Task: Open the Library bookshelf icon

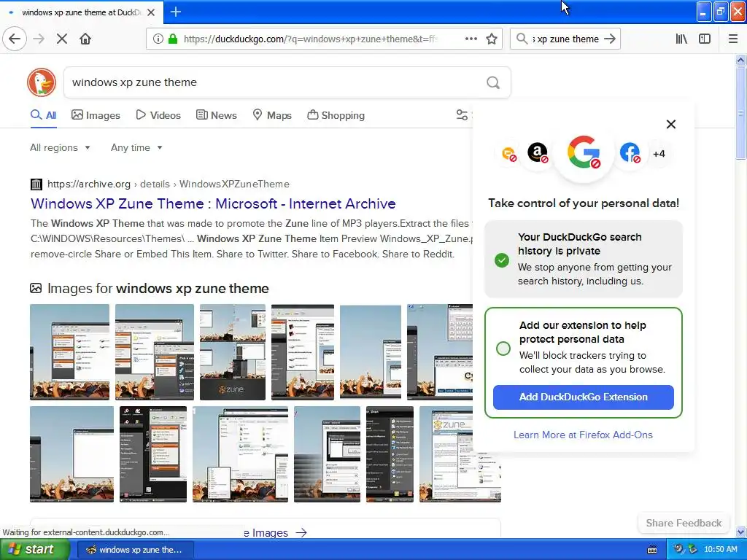Action: pos(681,39)
